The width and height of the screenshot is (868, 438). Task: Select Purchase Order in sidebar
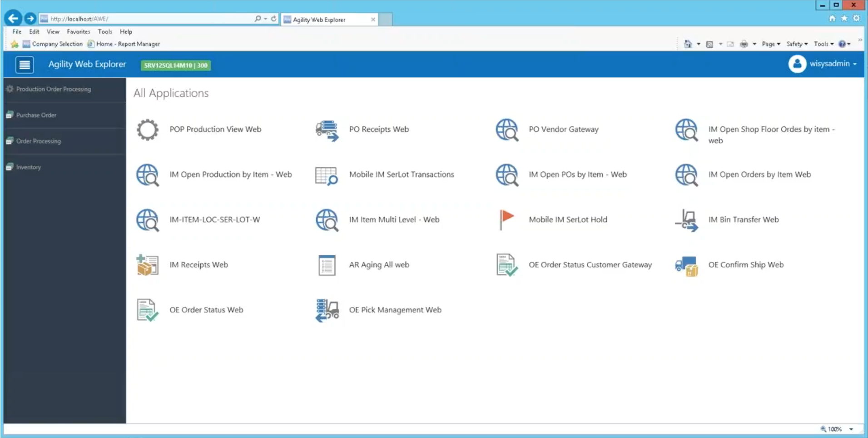[x=64, y=115]
